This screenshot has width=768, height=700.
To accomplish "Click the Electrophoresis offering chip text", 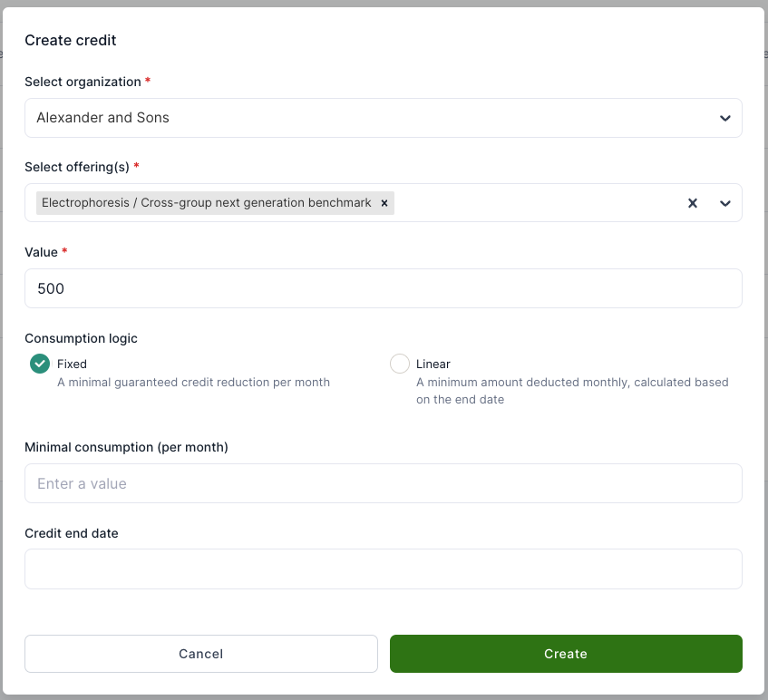I will coord(206,203).
